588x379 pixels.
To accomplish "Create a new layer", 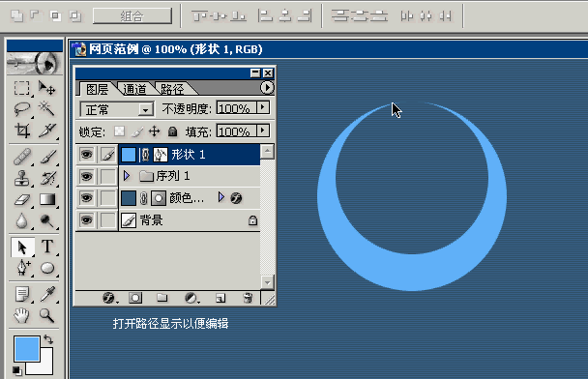I will click(x=220, y=298).
